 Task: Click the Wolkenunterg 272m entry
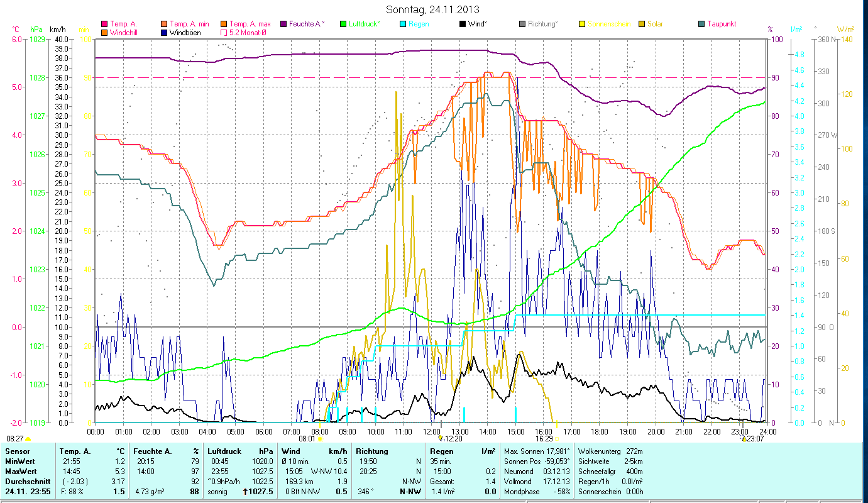coord(612,451)
